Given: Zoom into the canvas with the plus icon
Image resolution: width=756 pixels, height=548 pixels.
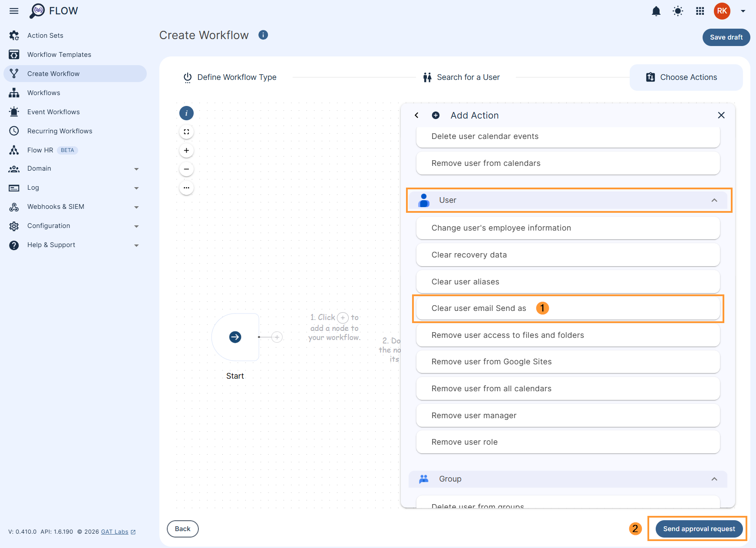Looking at the screenshot, I should [x=186, y=150].
